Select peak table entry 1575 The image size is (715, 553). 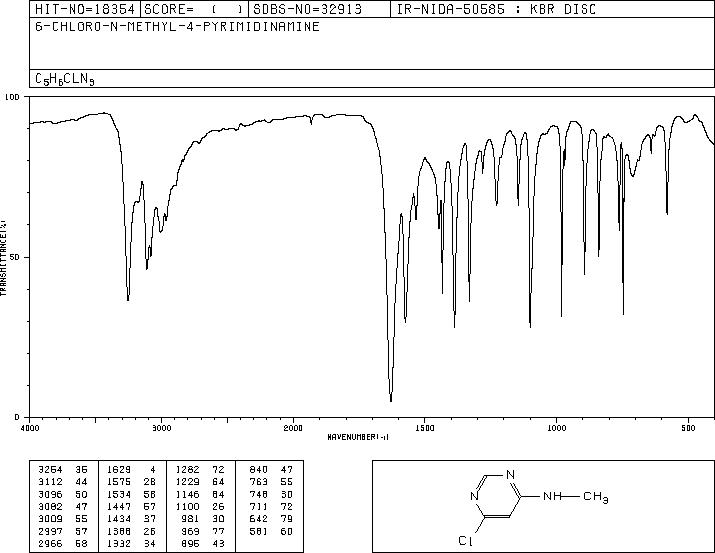point(119,482)
